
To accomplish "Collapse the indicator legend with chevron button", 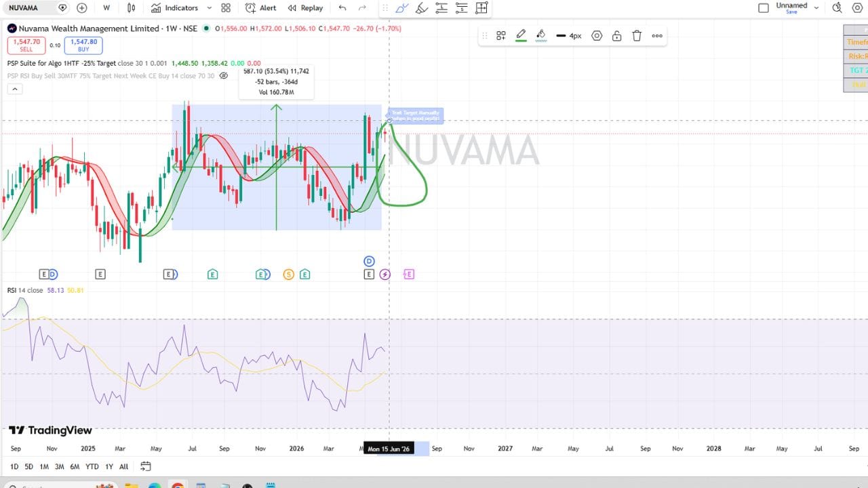I will 15,89.
